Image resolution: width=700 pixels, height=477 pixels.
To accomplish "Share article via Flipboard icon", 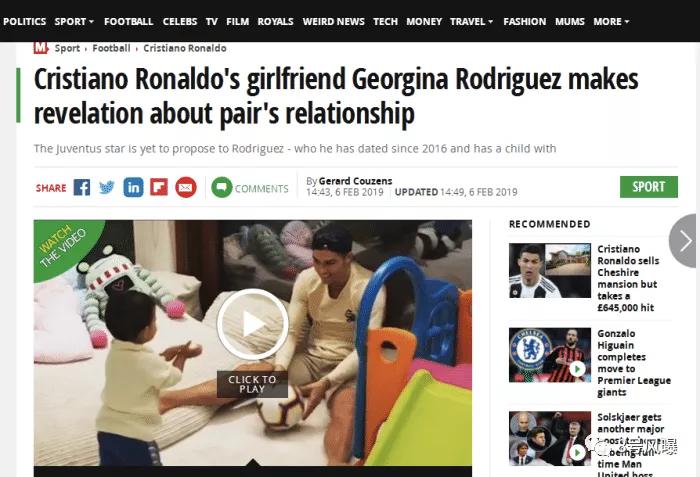I will pos(159,188).
